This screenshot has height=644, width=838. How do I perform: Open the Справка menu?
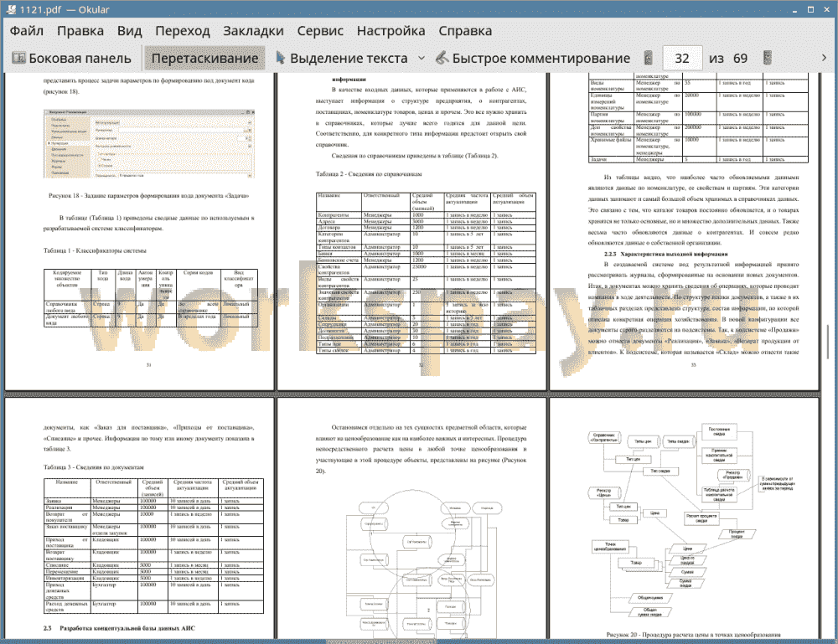[465, 31]
